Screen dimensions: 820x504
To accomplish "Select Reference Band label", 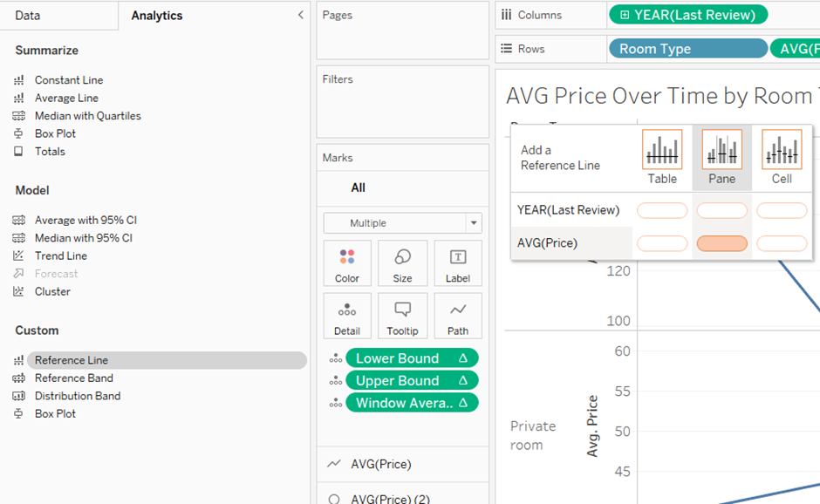I will coord(74,378).
